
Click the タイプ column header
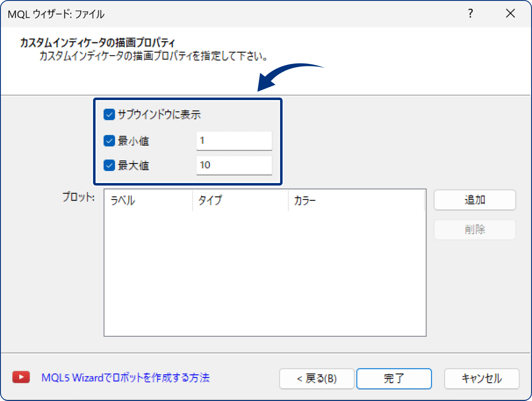click(x=241, y=200)
